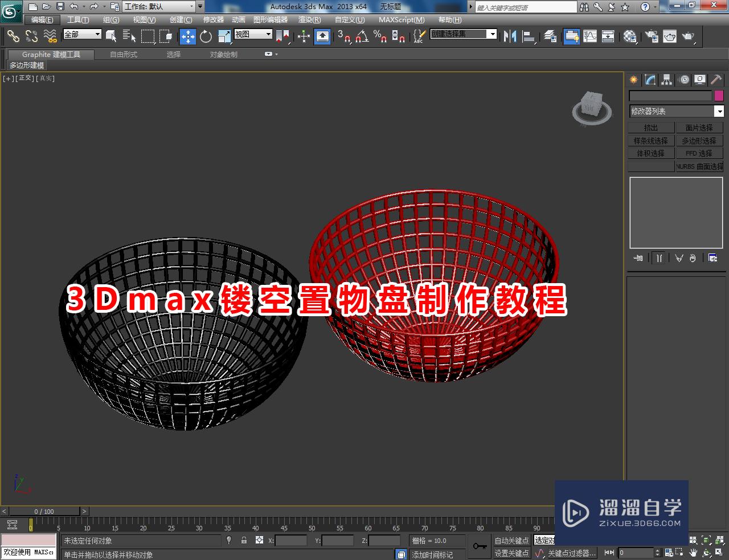Click the 体积选择 modifier button
The width and height of the screenshot is (729, 560).
pyautogui.click(x=651, y=154)
